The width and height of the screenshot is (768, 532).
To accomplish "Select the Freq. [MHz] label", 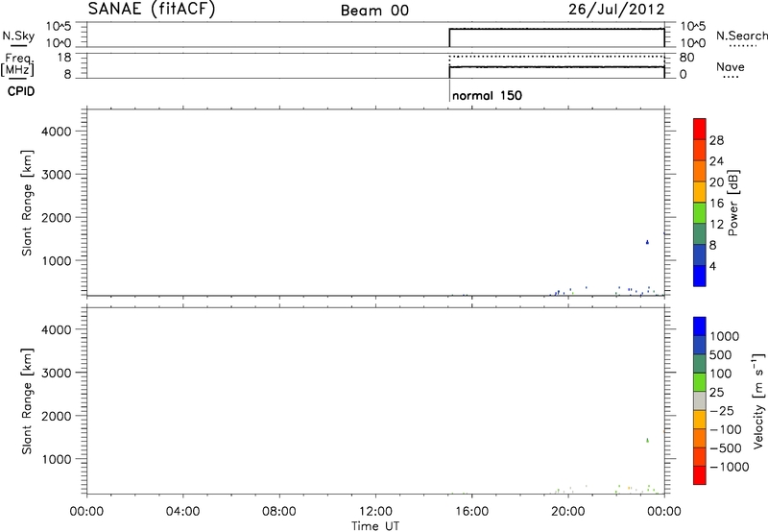I will [18, 64].
